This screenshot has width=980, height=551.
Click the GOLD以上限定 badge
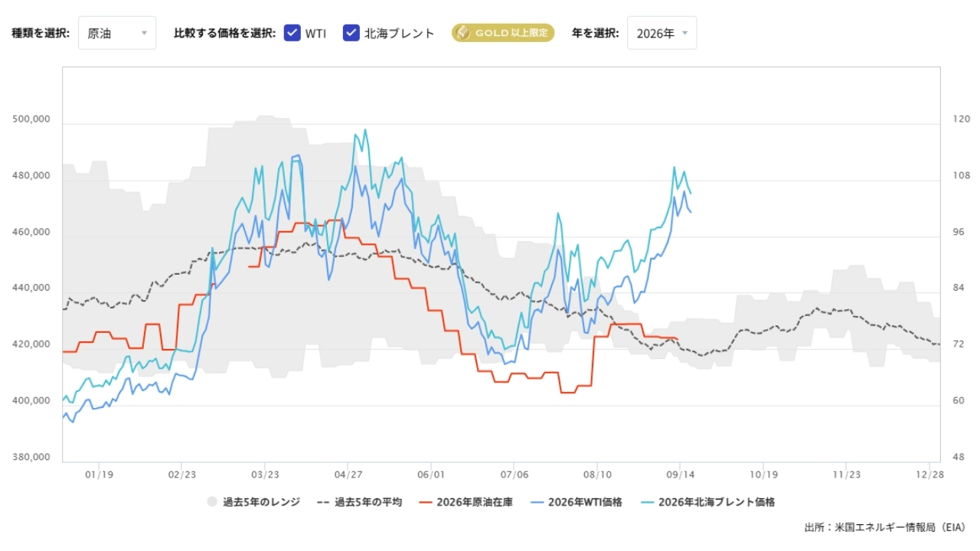click(503, 33)
